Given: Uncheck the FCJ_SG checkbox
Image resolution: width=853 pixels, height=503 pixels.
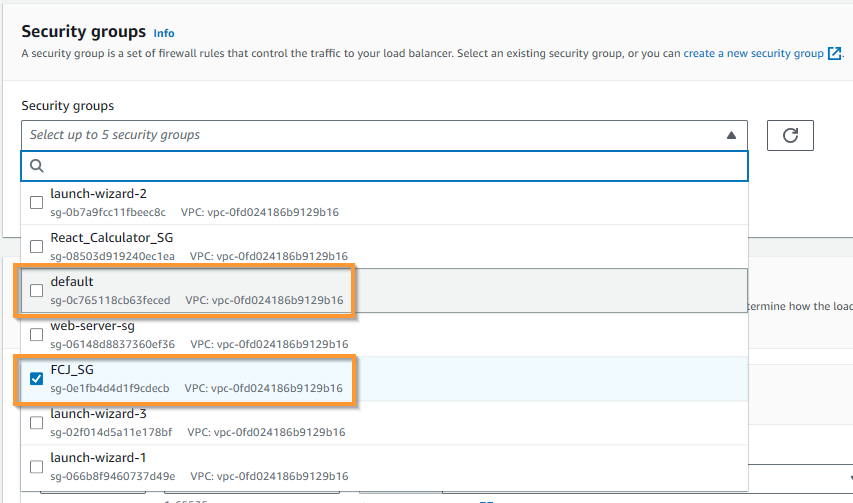Looking at the screenshot, I should pyautogui.click(x=36, y=378).
